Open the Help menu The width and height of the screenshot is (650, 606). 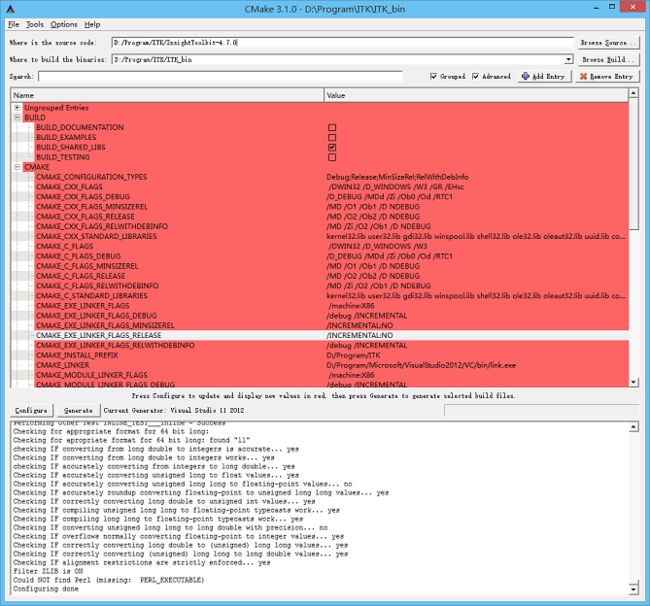point(92,24)
